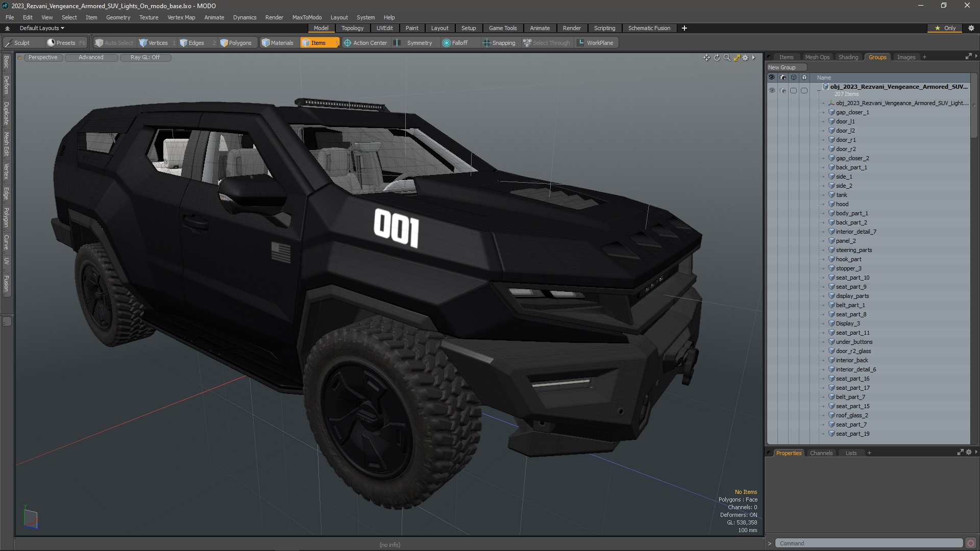The height and width of the screenshot is (551, 980).
Task: Click the camera column header icon
Action: [x=783, y=78]
